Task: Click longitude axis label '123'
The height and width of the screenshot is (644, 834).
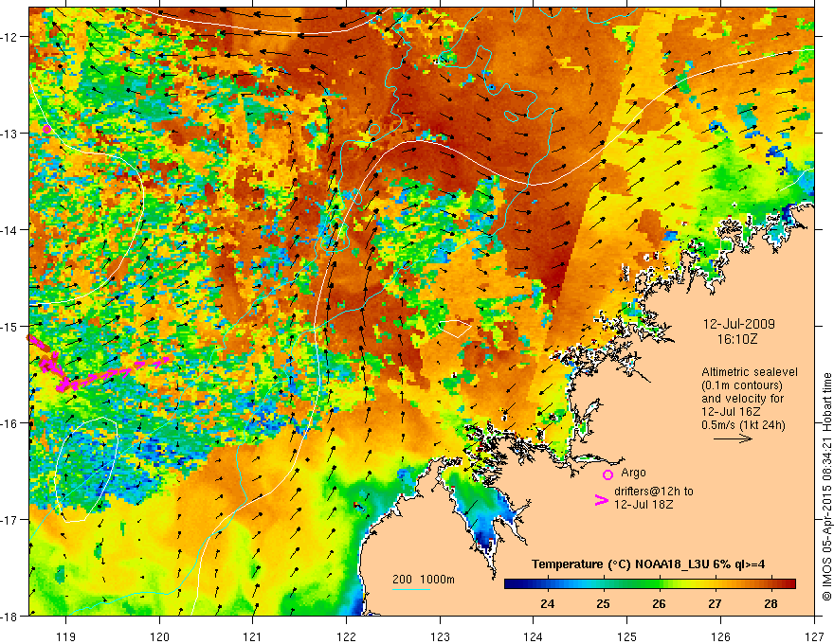Action: click(440, 636)
